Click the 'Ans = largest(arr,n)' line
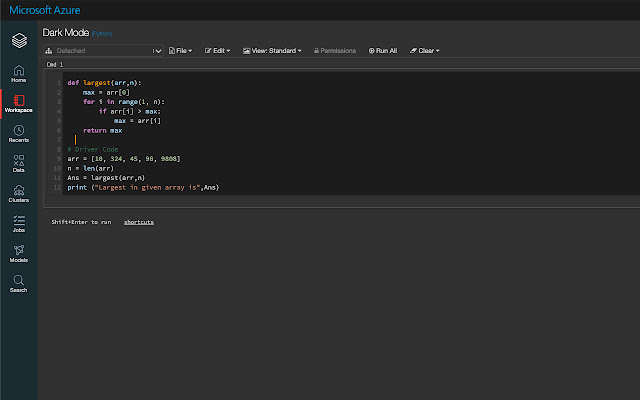 click(106, 178)
